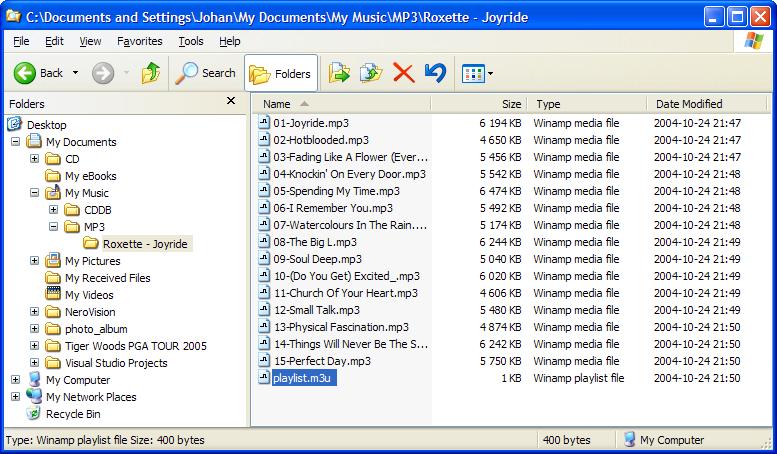
Task: Open the Back history dropdown arrow
Action: (x=75, y=73)
